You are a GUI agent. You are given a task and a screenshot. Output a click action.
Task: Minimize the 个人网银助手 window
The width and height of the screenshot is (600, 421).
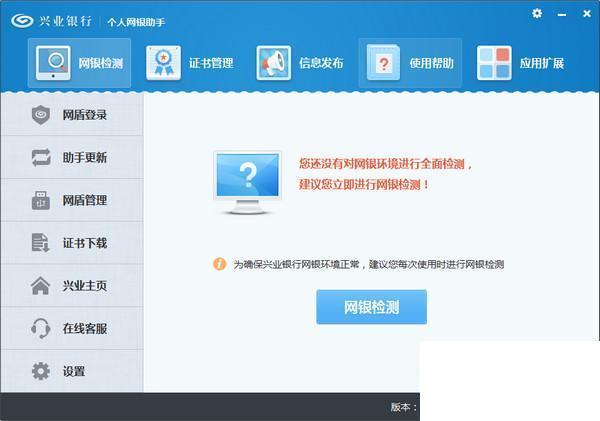point(562,15)
